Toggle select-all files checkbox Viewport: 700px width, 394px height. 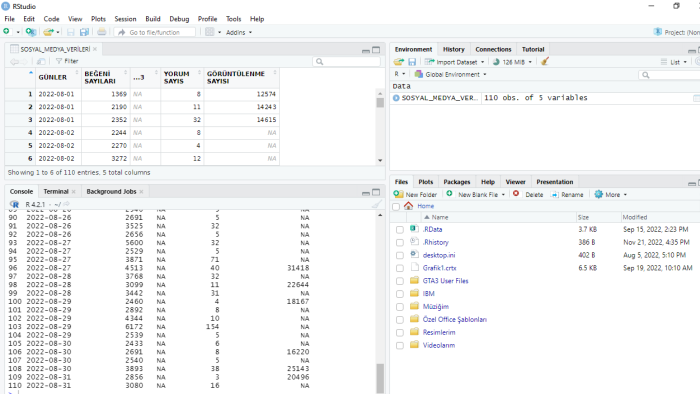(x=396, y=206)
